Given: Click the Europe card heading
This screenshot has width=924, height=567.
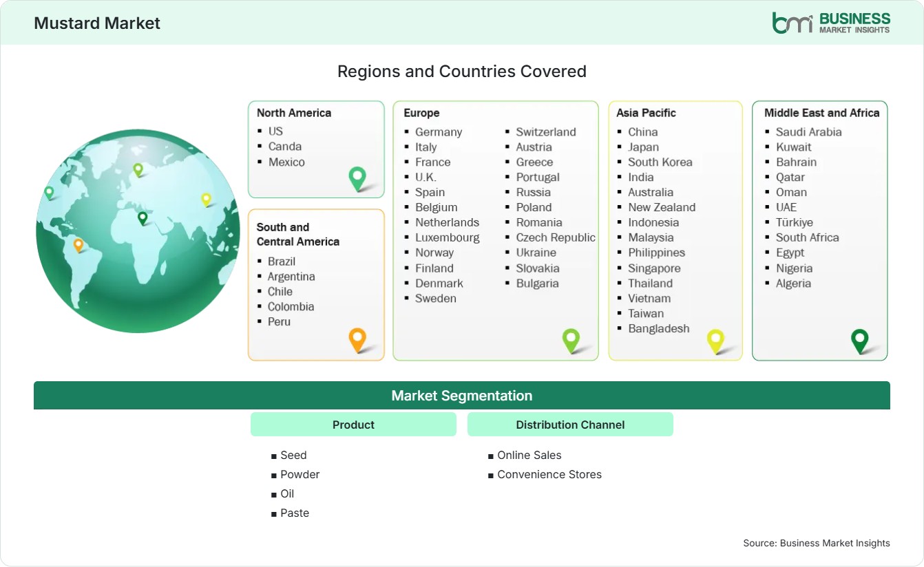Looking at the screenshot, I should point(421,113).
